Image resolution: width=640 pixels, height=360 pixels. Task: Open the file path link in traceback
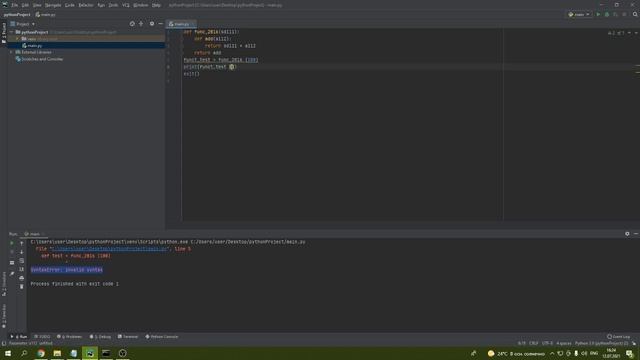[x=109, y=249]
